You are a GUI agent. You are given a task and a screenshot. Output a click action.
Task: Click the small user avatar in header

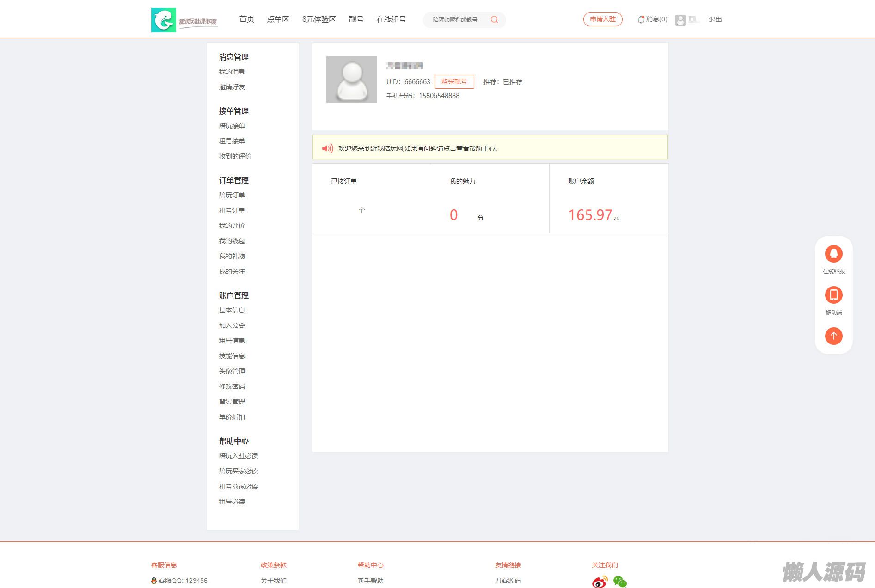click(680, 20)
